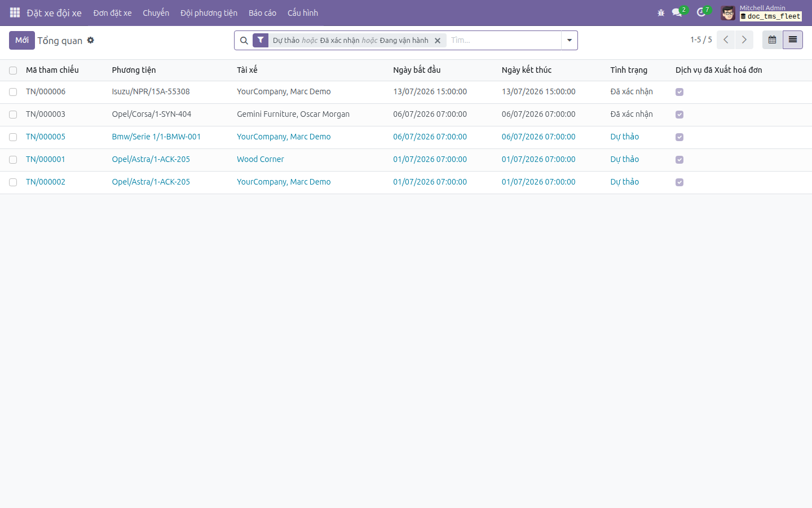The height and width of the screenshot is (508, 812).
Task: Select the checkbox for TN/000002
Action: (13, 182)
